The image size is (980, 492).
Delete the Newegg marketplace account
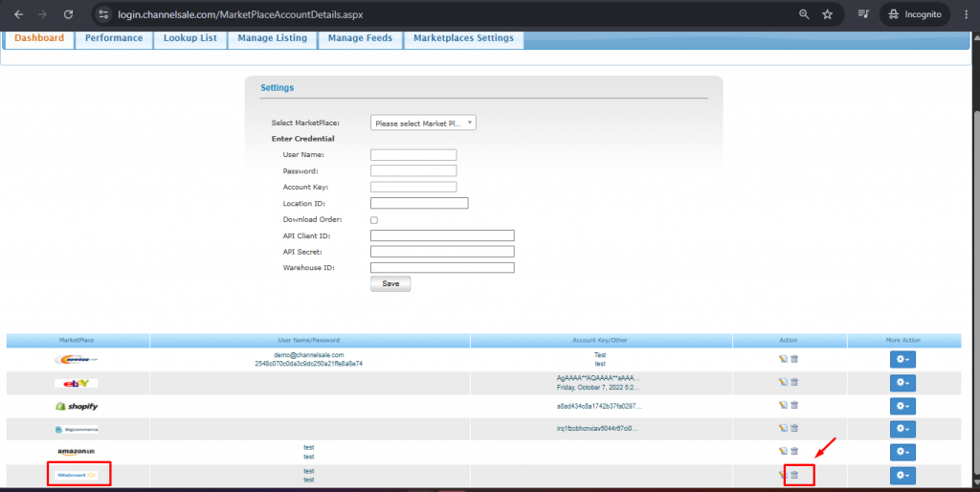tap(794, 359)
